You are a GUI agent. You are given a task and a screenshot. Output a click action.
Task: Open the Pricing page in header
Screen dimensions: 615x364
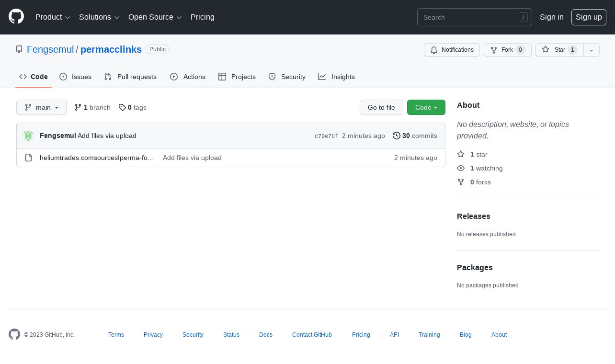203,17
